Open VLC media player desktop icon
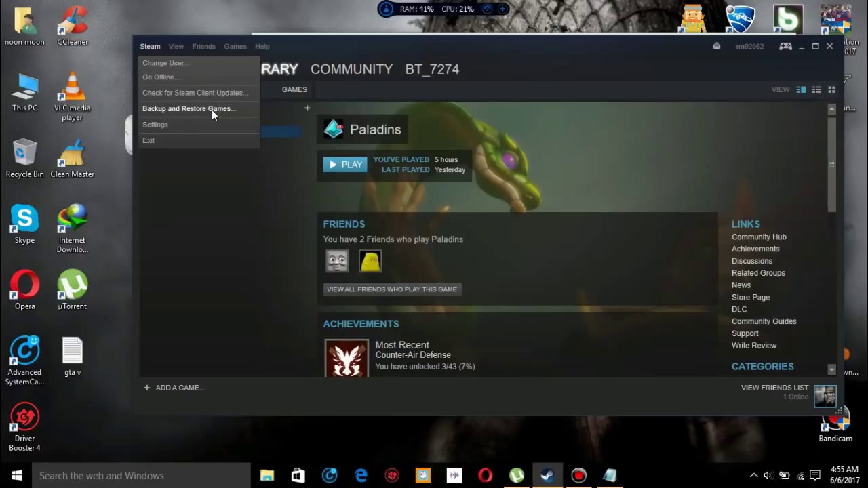This screenshot has width=868, height=488. coord(73,97)
